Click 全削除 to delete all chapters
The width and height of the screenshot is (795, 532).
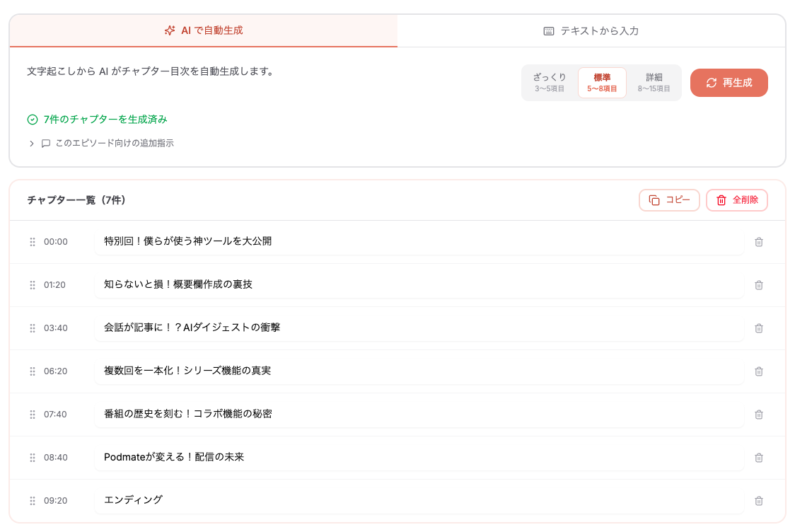tap(736, 200)
